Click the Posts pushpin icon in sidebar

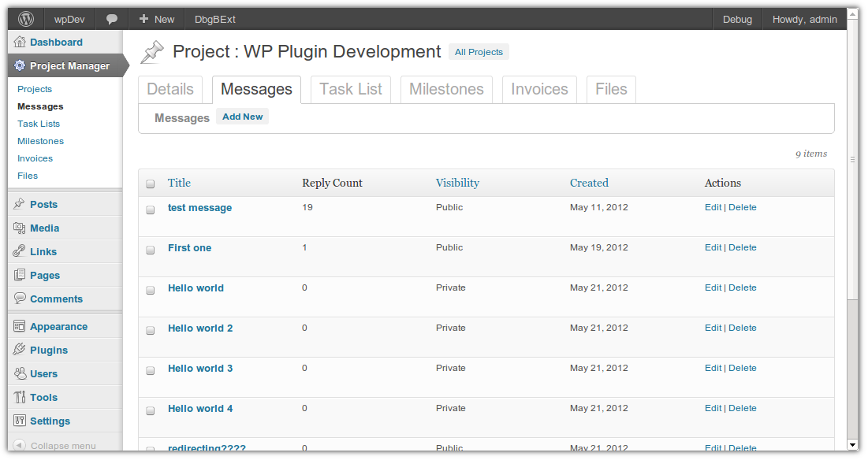tap(20, 205)
